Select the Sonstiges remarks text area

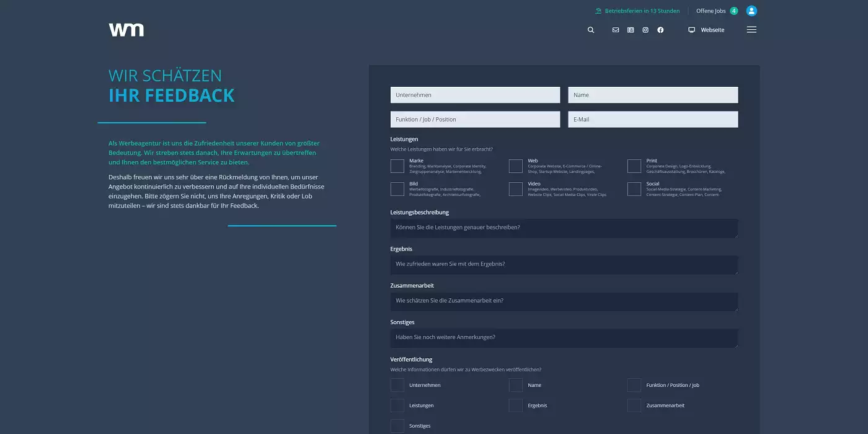click(x=564, y=338)
